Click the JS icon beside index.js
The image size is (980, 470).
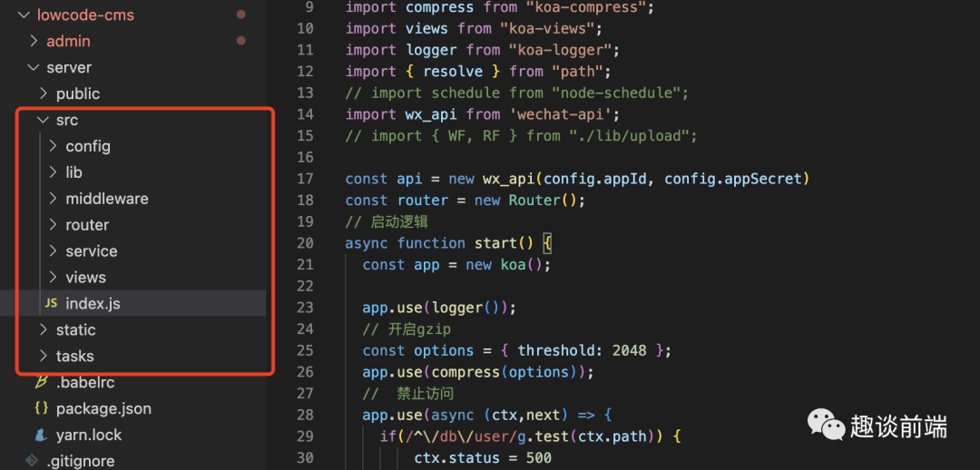51,304
